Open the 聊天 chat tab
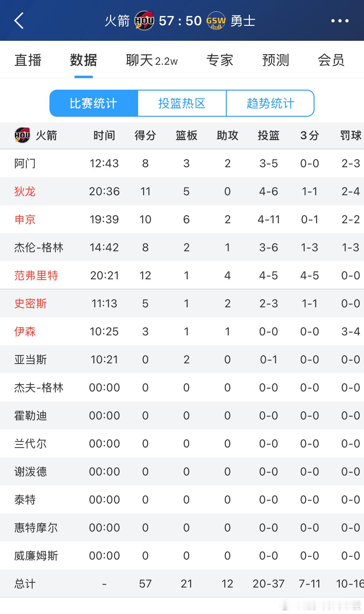 coord(152,60)
